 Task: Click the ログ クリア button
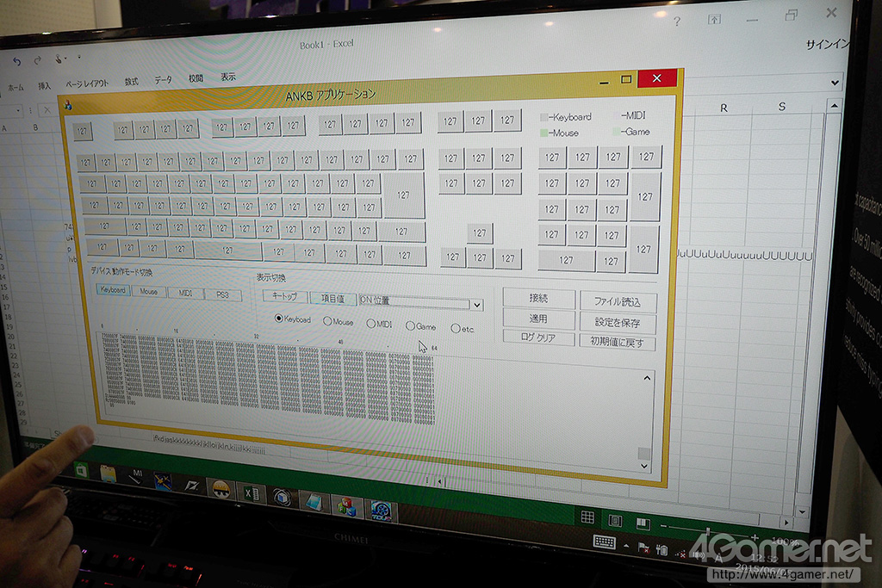pyautogui.click(x=538, y=337)
